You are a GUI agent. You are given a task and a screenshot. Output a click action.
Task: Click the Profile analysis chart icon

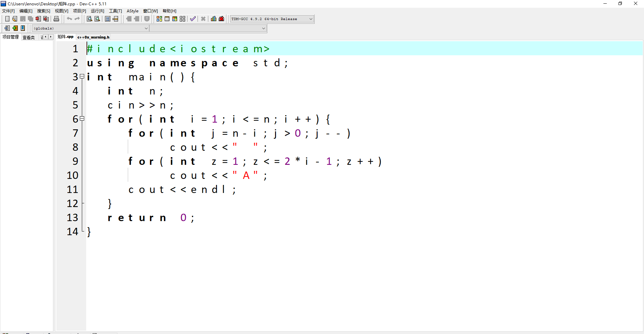[x=214, y=19]
